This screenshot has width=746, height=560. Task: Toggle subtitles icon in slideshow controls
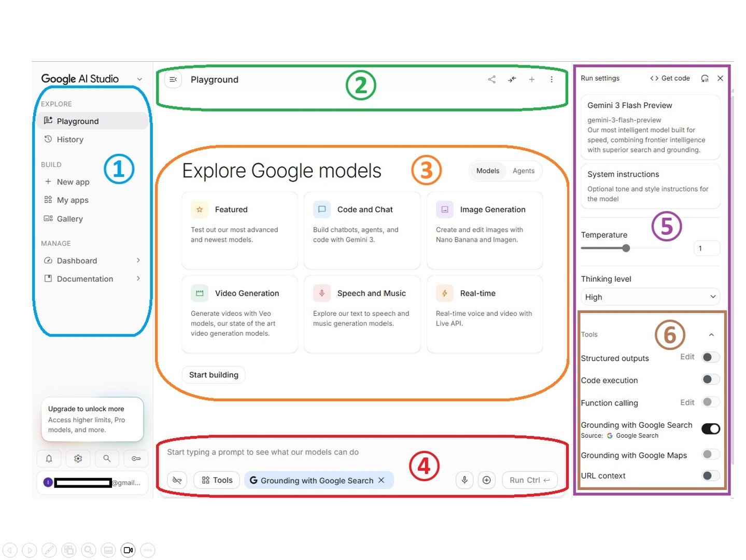pyautogui.click(x=108, y=550)
